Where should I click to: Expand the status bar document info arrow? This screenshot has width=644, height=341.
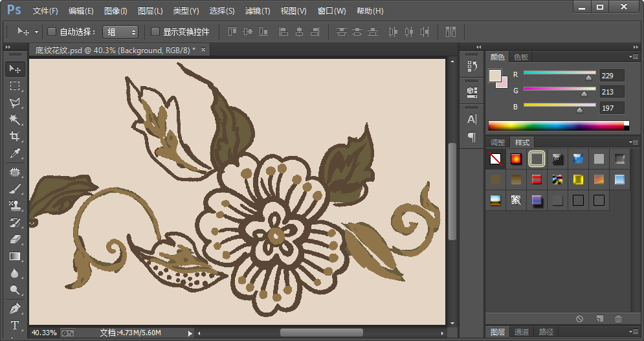[x=190, y=333]
